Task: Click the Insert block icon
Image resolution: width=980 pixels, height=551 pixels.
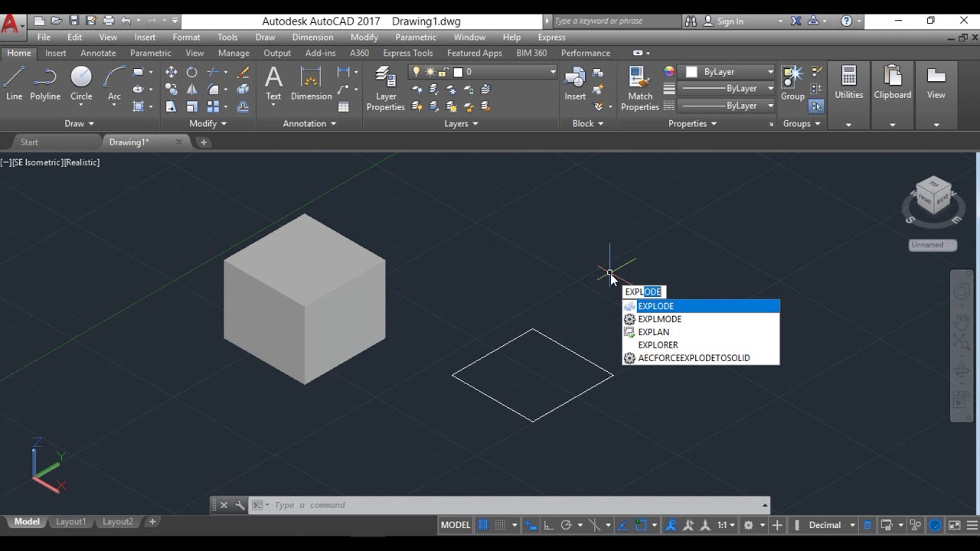Action: 575,83
